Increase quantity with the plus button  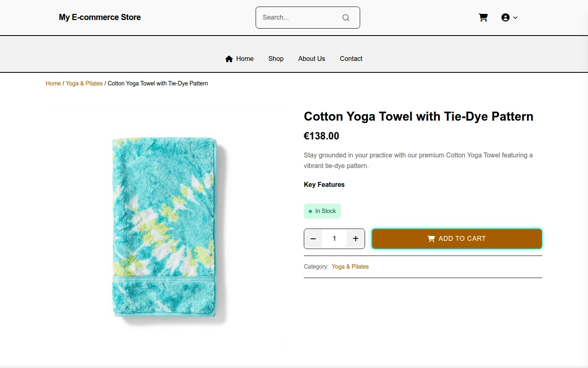coord(356,239)
